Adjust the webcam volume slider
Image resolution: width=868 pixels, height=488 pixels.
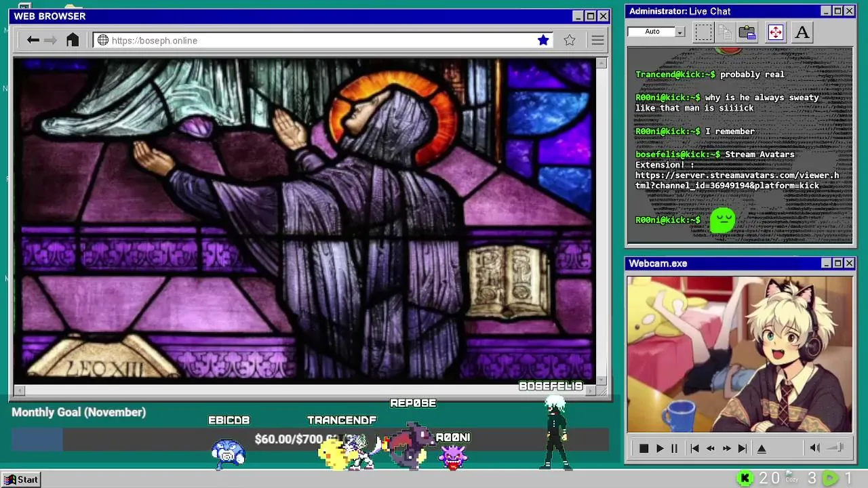pyautogui.click(x=835, y=447)
